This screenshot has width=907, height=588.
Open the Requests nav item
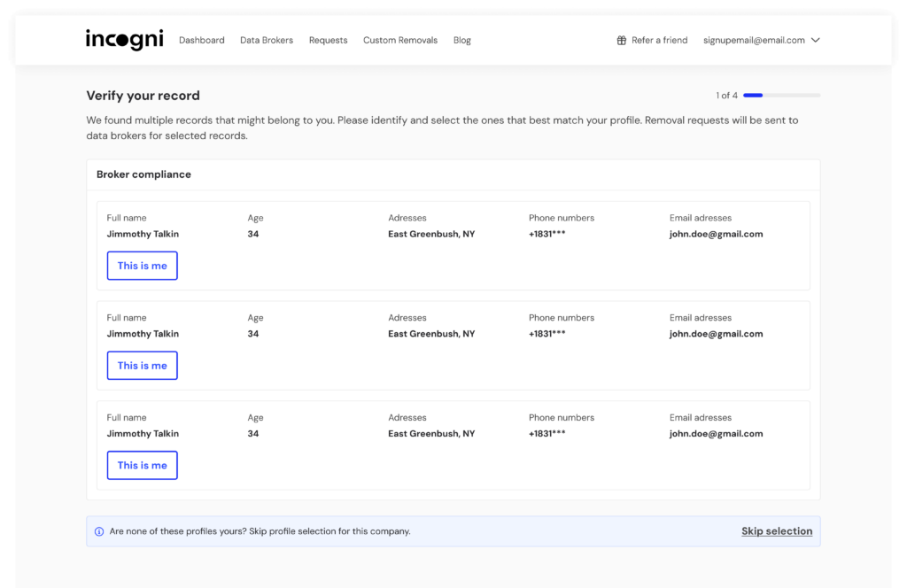328,40
